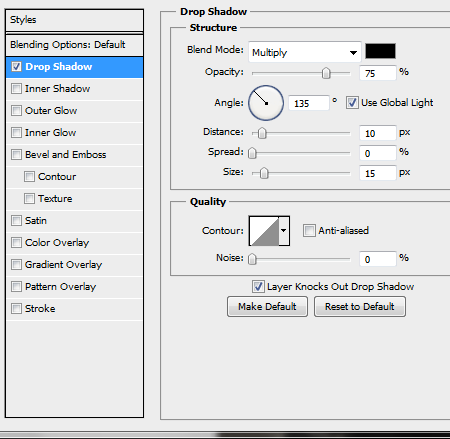Enable the Outer Glow checkbox

[x=16, y=111]
